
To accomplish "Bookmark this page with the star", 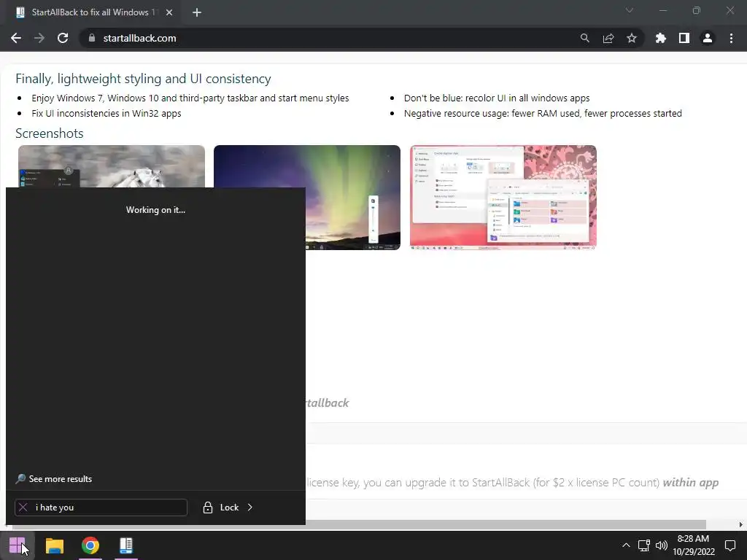I will point(632,38).
